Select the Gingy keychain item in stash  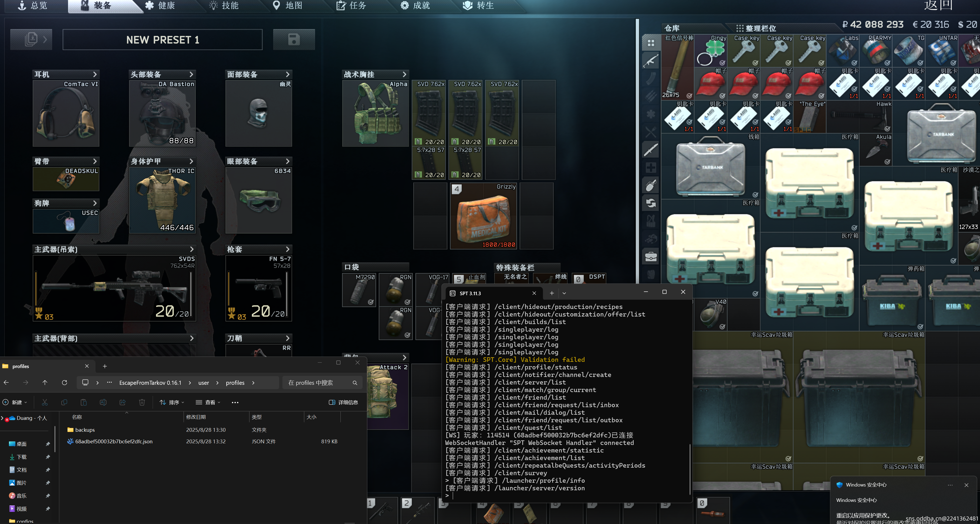coord(711,51)
